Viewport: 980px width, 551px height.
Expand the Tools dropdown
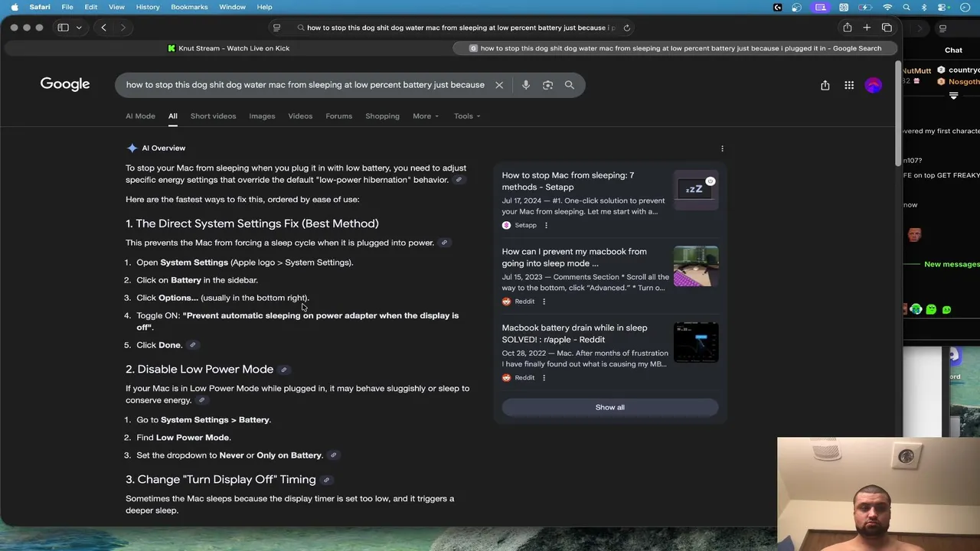coord(467,116)
